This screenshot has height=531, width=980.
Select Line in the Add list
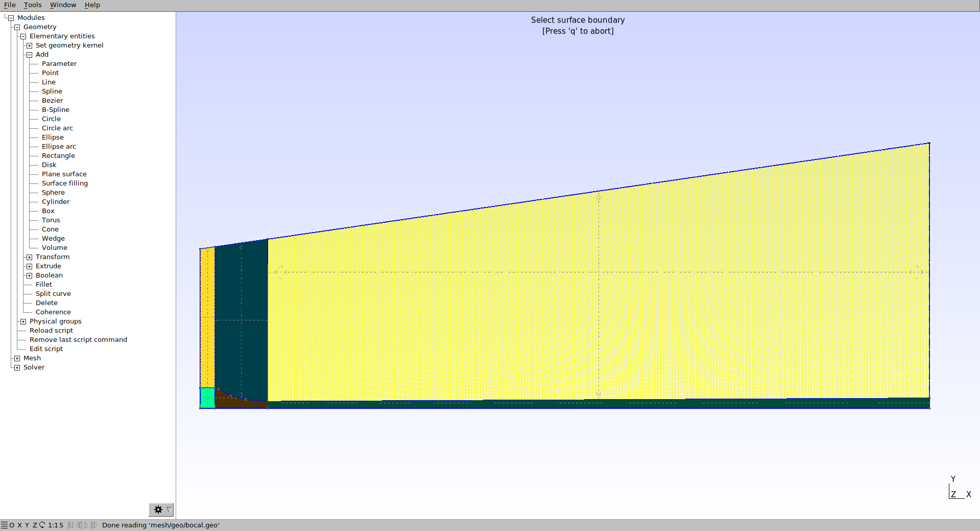coord(49,82)
